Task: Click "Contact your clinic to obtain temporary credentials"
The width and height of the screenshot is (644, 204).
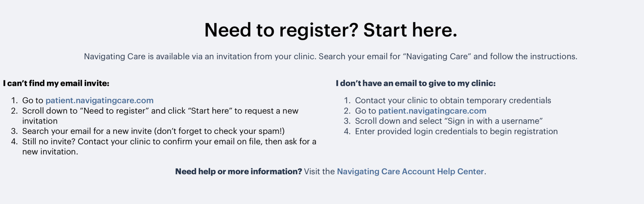Action: pos(453,100)
